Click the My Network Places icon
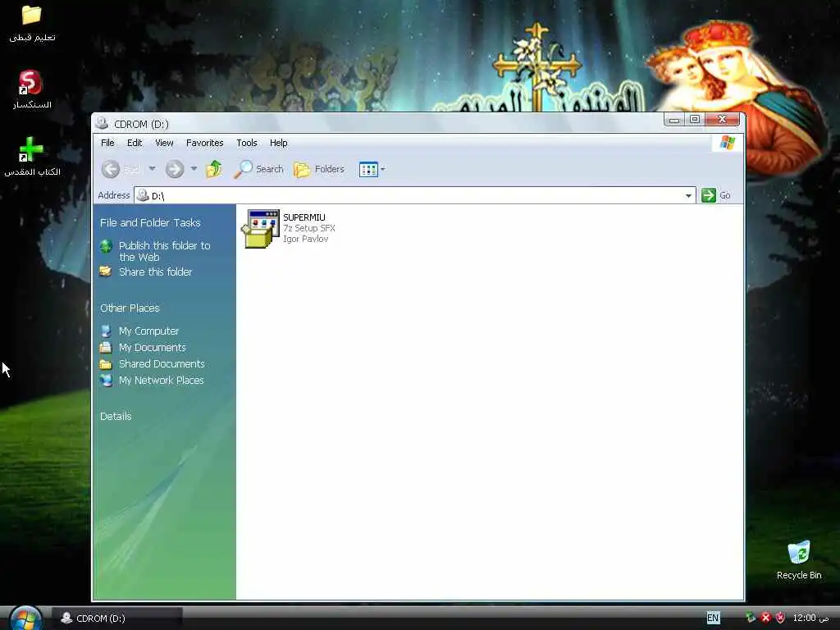The width and height of the screenshot is (840, 630). [x=106, y=381]
